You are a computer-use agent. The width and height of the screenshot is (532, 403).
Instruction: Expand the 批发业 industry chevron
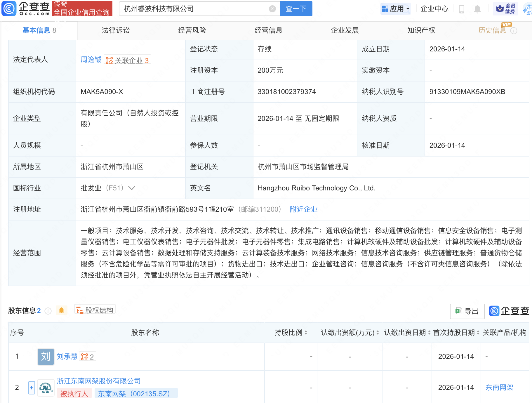tap(132, 188)
